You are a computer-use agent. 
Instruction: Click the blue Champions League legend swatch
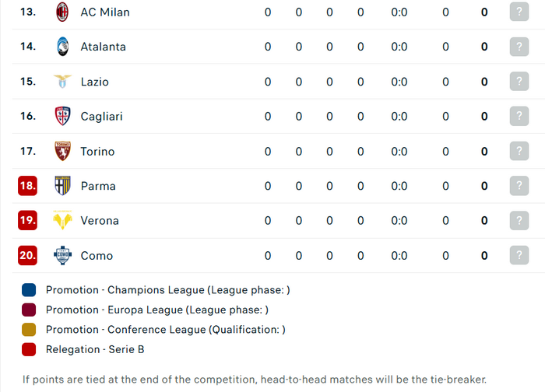(x=29, y=290)
